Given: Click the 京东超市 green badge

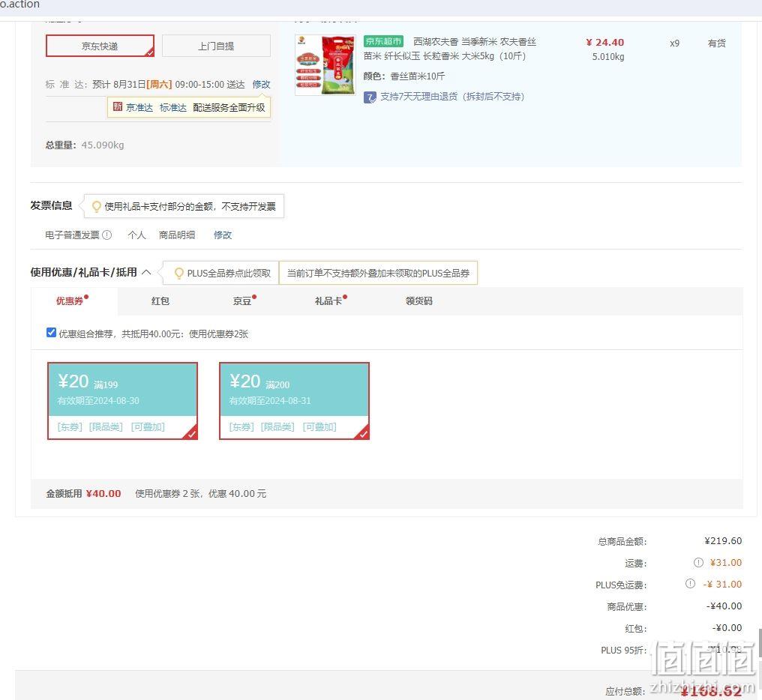Looking at the screenshot, I should click(x=383, y=41).
